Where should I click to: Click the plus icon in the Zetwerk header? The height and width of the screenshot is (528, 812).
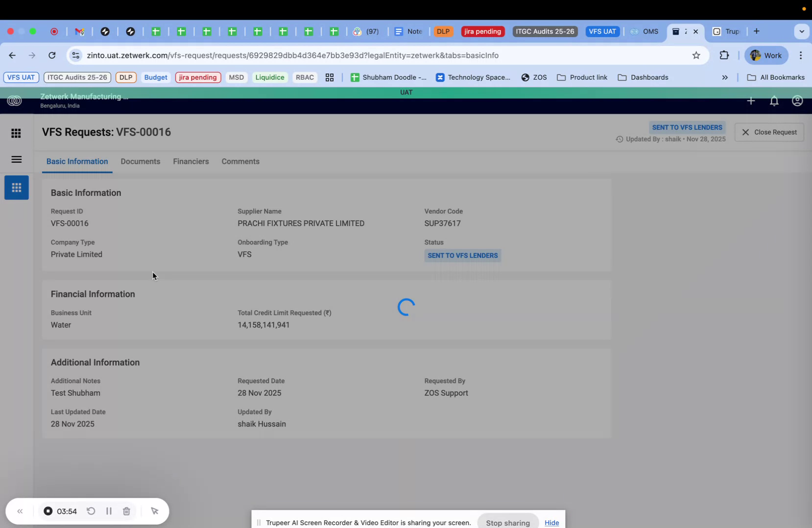[x=751, y=100]
